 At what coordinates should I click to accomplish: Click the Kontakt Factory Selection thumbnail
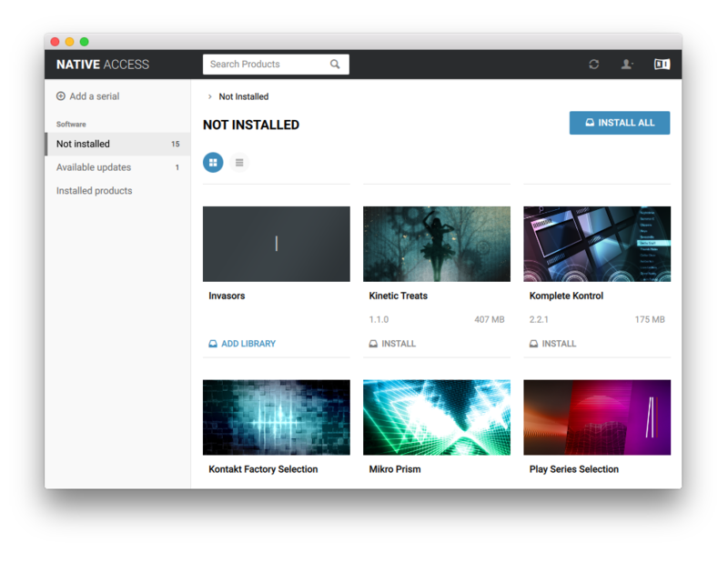click(277, 417)
